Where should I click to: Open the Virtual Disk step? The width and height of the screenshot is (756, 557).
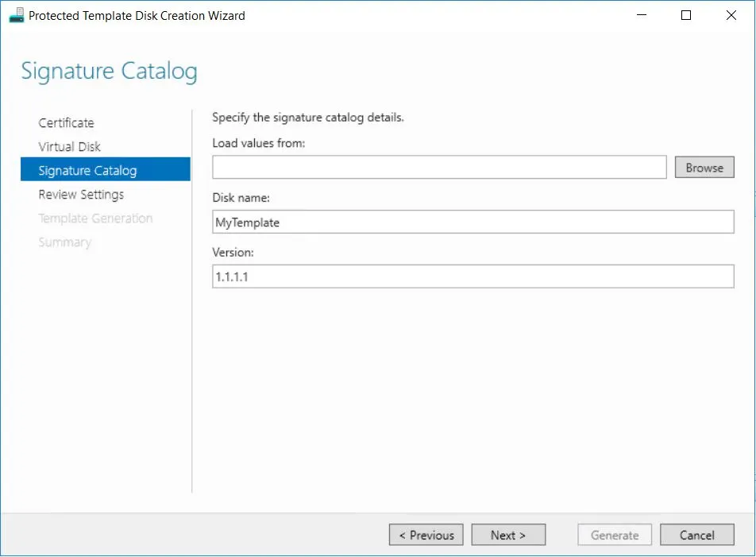69,147
